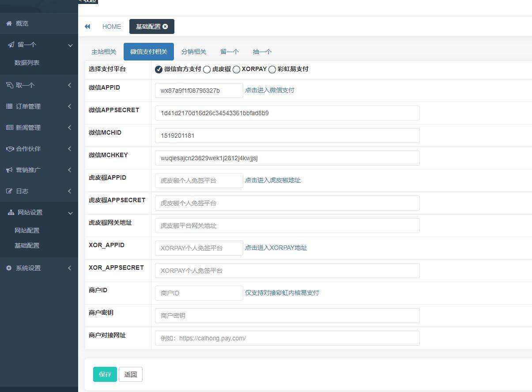The height and width of the screenshot is (392, 532).
Task: Click the gear icon beside 系统设置
Action: (9, 268)
